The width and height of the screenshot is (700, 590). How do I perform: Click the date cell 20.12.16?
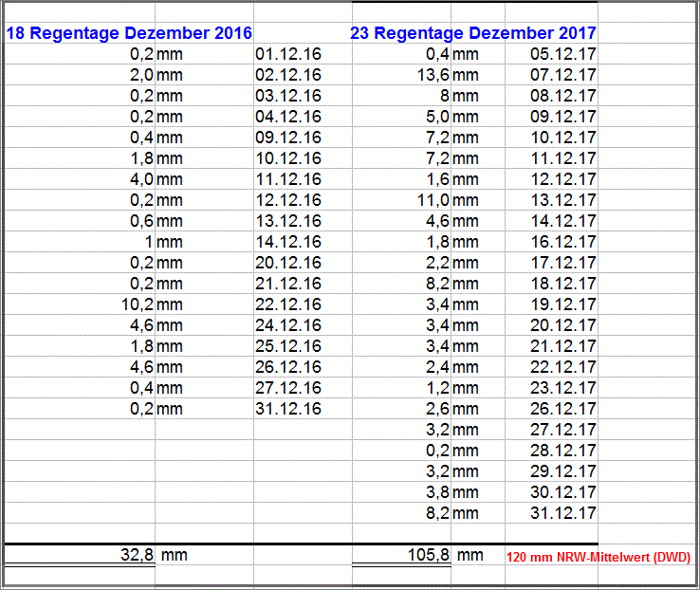click(x=288, y=263)
